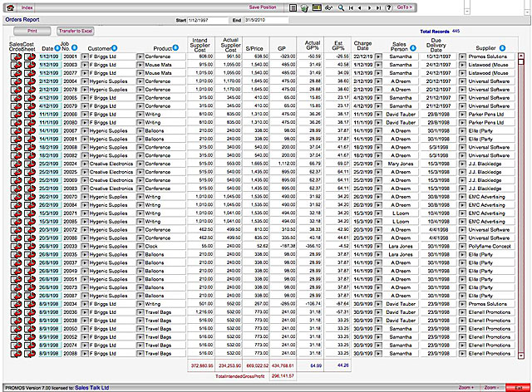Click the yellow panel toolbar icon
This screenshot has height=392, width=532.
coord(317,7)
